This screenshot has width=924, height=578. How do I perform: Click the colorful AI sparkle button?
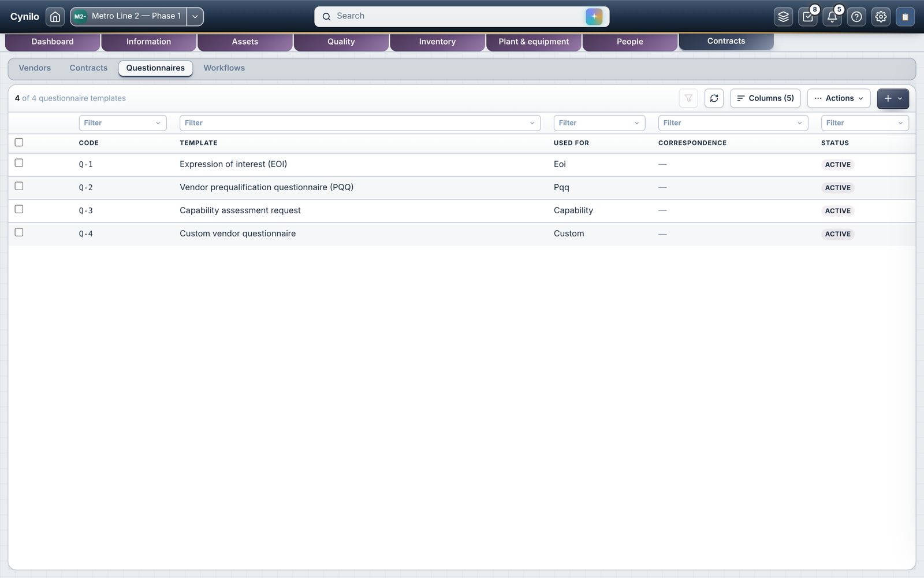[x=594, y=16]
